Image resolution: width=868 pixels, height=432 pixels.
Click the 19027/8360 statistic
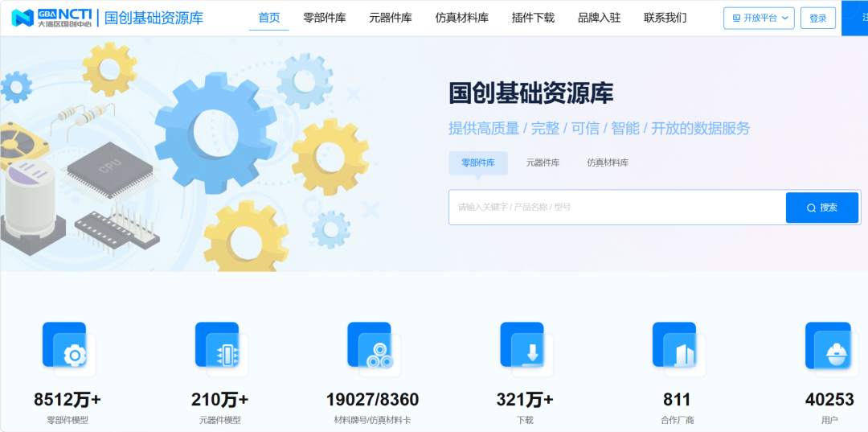[373, 399]
